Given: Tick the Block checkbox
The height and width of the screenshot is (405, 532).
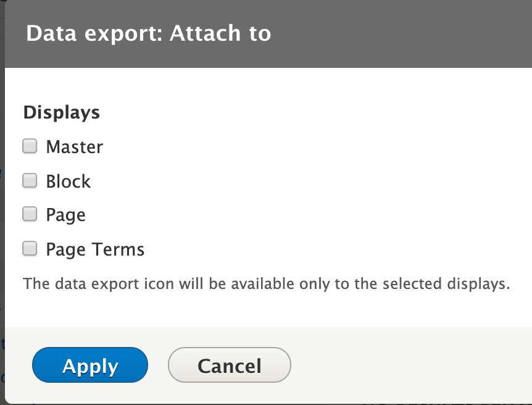Looking at the screenshot, I should [x=30, y=181].
